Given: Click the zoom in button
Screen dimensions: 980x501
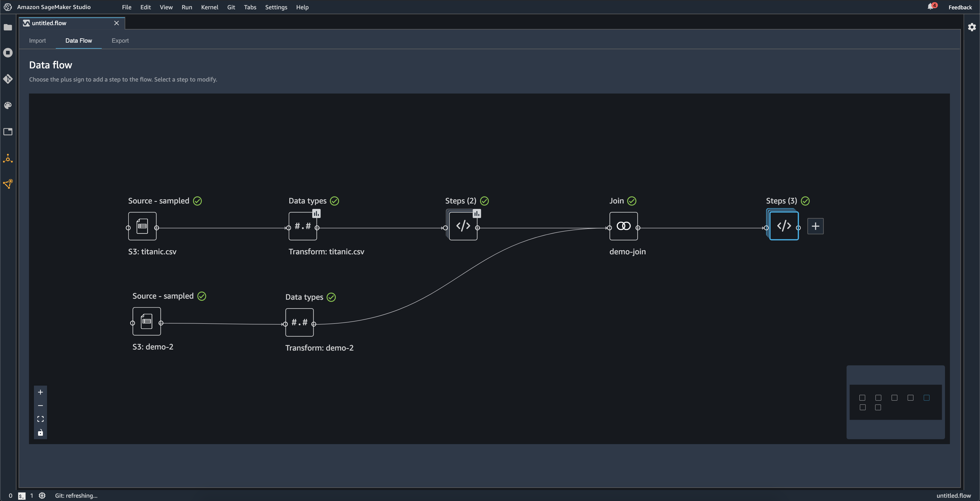Looking at the screenshot, I should pos(40,392).
